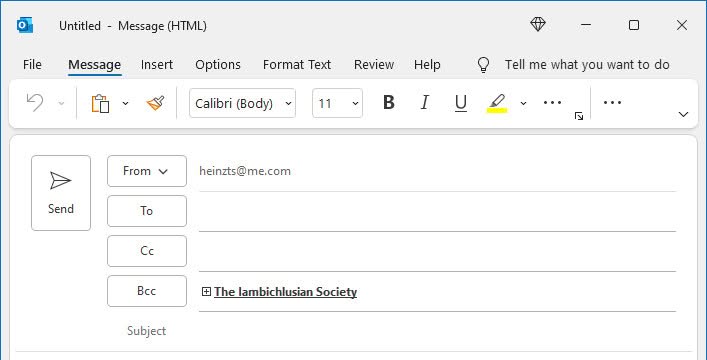This screenshot has width=707, height=360.
Task: Select the Format Painter brush
Action: pyautogui.click(x=156, y=103)
